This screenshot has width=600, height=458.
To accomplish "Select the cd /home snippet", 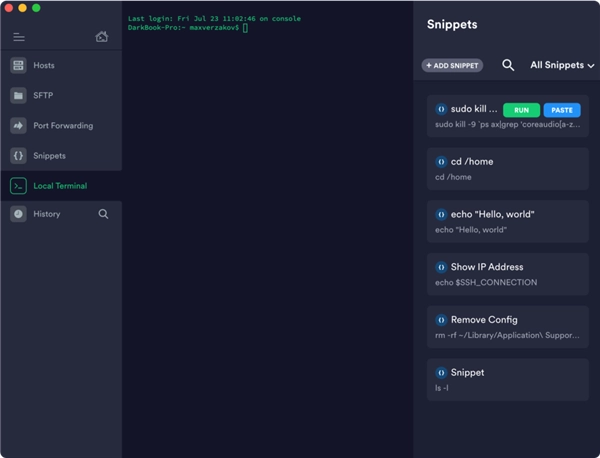I will [x=507, y=168].
